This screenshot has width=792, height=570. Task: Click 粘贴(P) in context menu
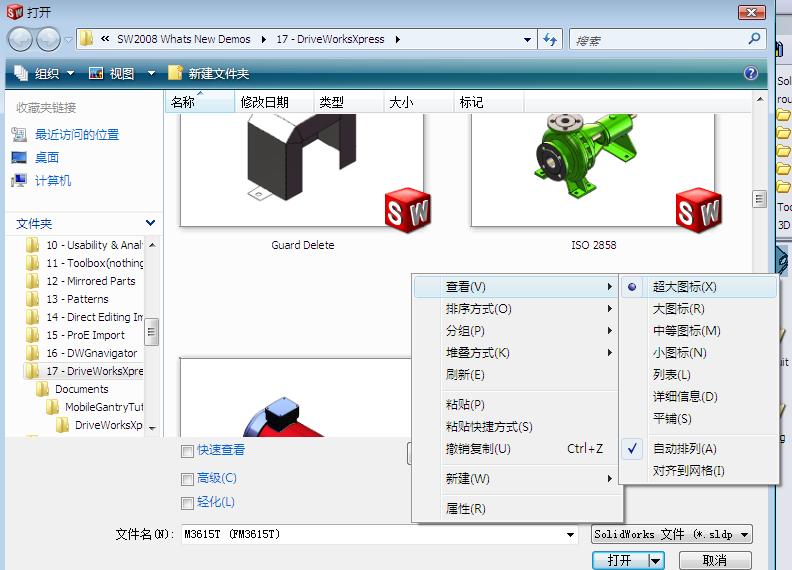tap(516, 405)
